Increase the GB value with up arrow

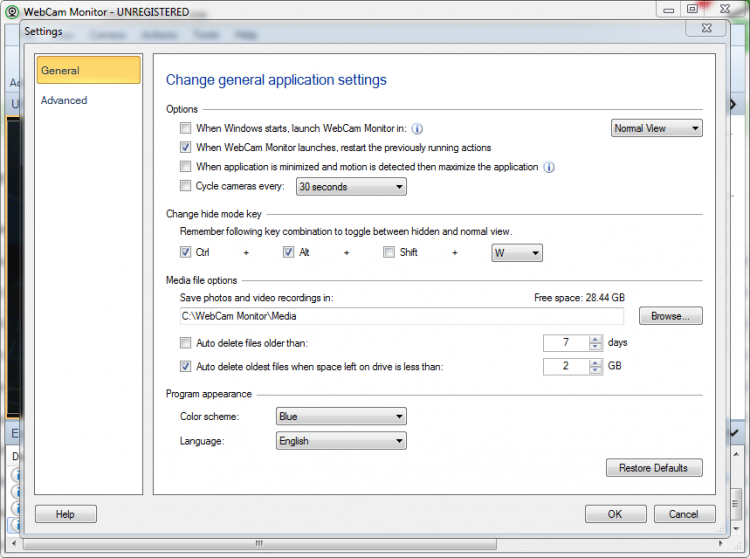595,363
